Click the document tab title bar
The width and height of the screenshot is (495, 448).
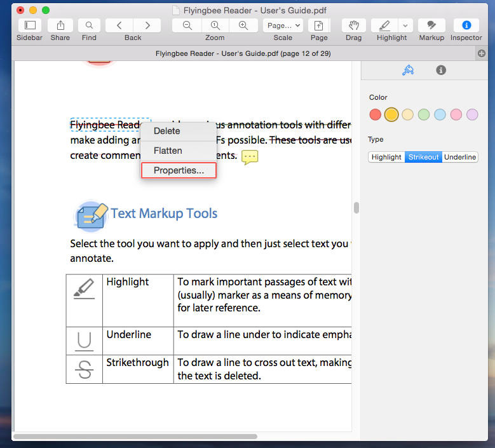243,53
